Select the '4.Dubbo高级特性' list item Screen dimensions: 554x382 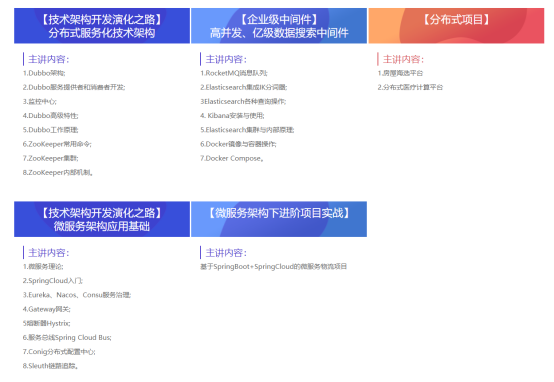point(51,116)
